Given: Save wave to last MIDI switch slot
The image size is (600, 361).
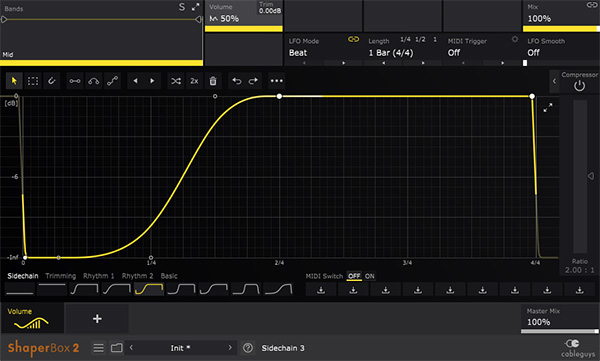Looking at the screenshot, I should pyautogui.click(x=579, y=290).
